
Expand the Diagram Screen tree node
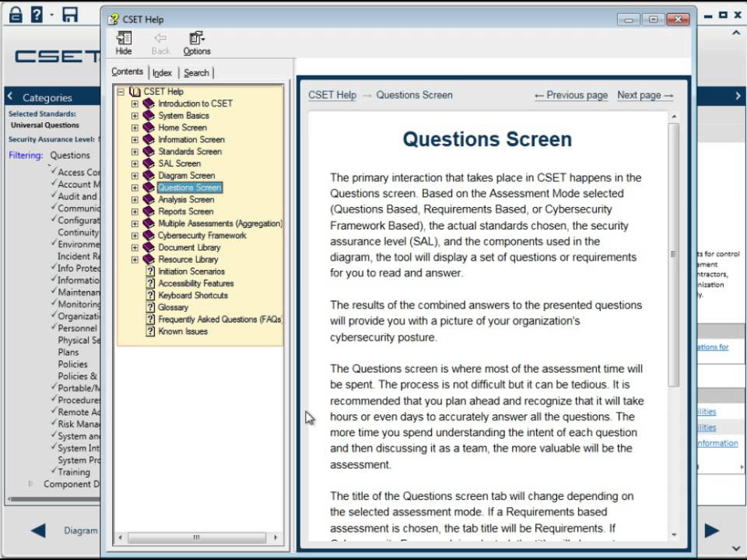click(x=135, y=176)
